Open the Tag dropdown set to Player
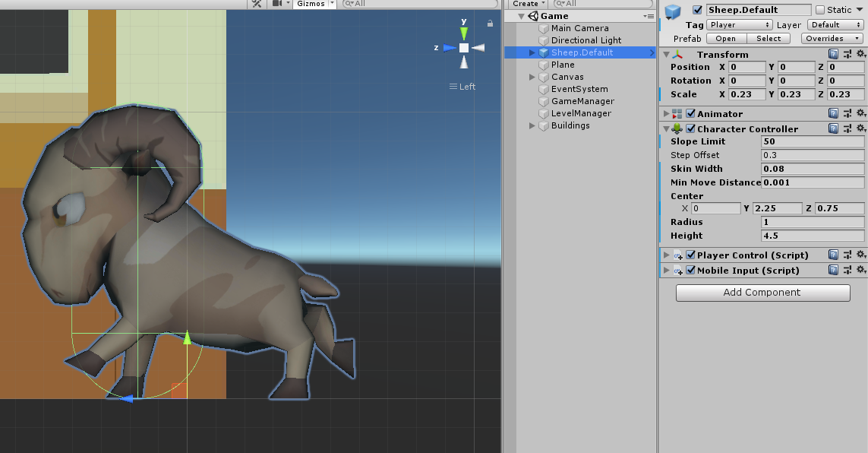Viewport: 868px width, 453px height. 739,24
